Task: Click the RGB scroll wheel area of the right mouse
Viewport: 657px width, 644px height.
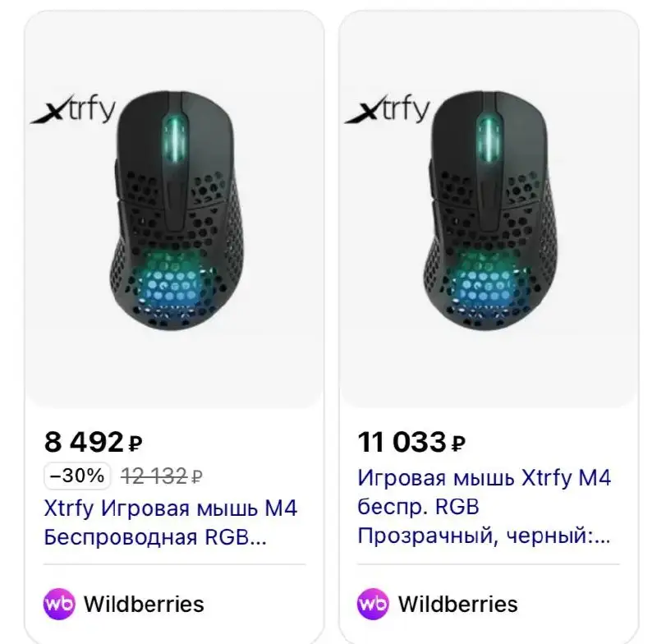Action: 489,140
